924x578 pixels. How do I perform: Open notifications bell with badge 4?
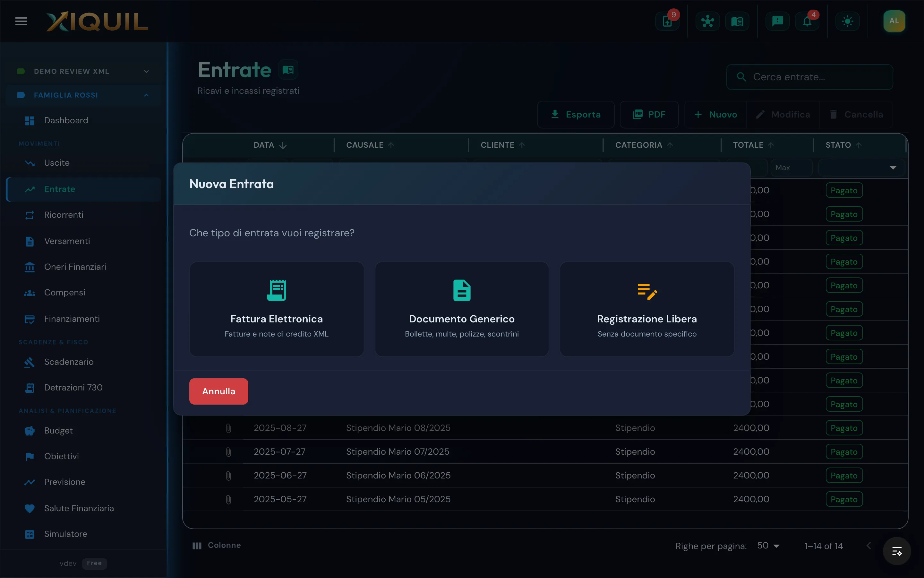click(807, 21)
